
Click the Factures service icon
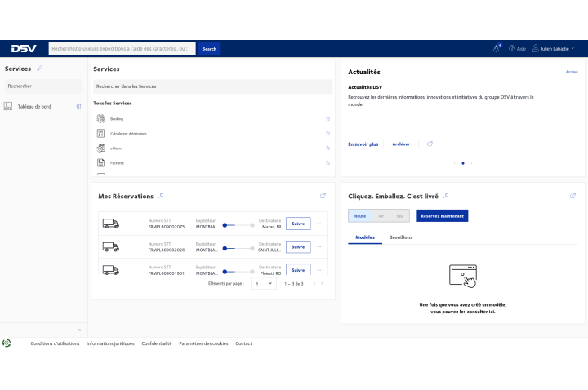[101, 162]
